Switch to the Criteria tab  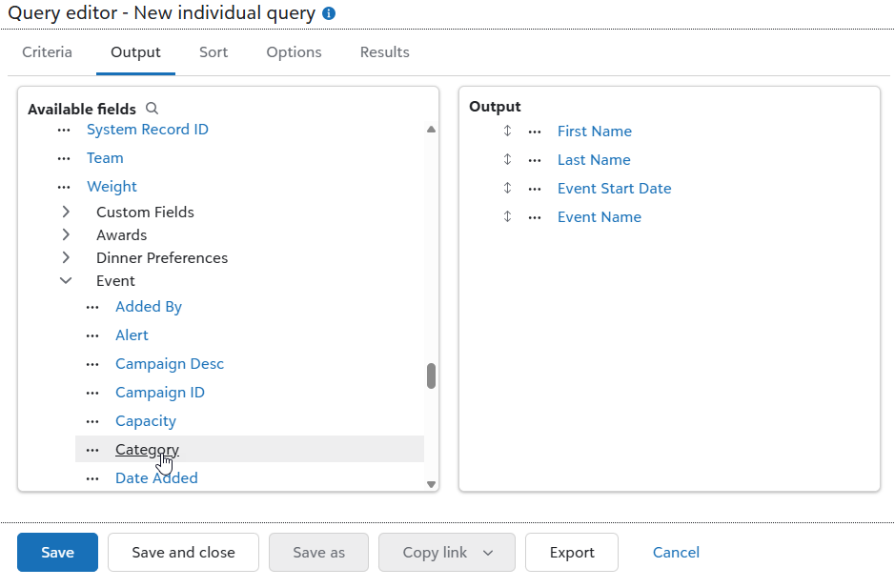point(47,52)
